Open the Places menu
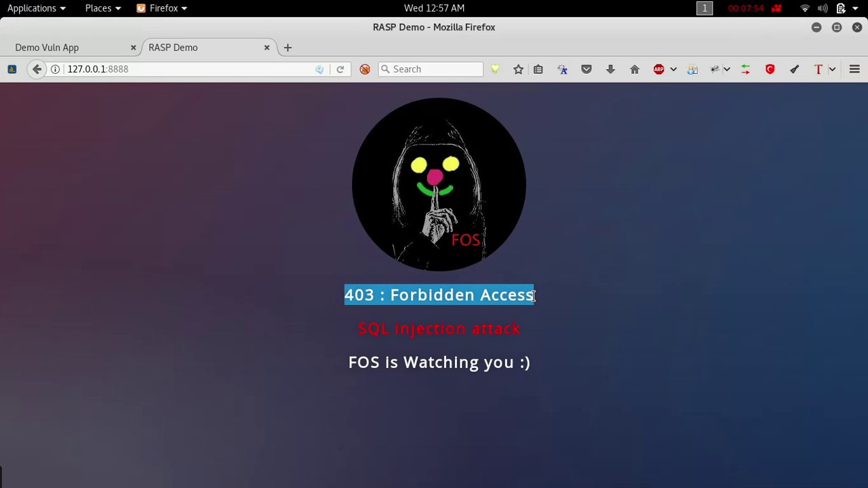 [x=103, y=8]
